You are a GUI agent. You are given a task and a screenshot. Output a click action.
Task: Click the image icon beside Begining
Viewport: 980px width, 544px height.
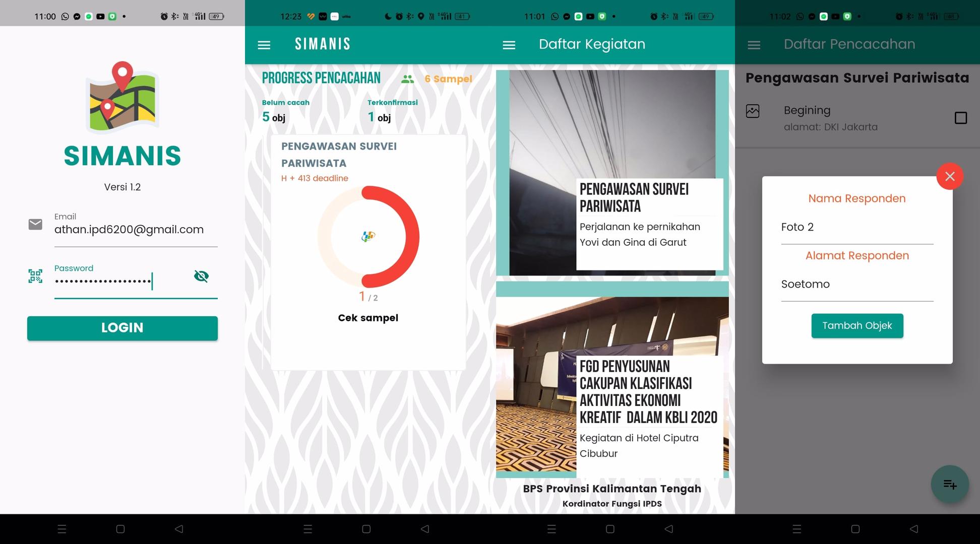(752, 111)
